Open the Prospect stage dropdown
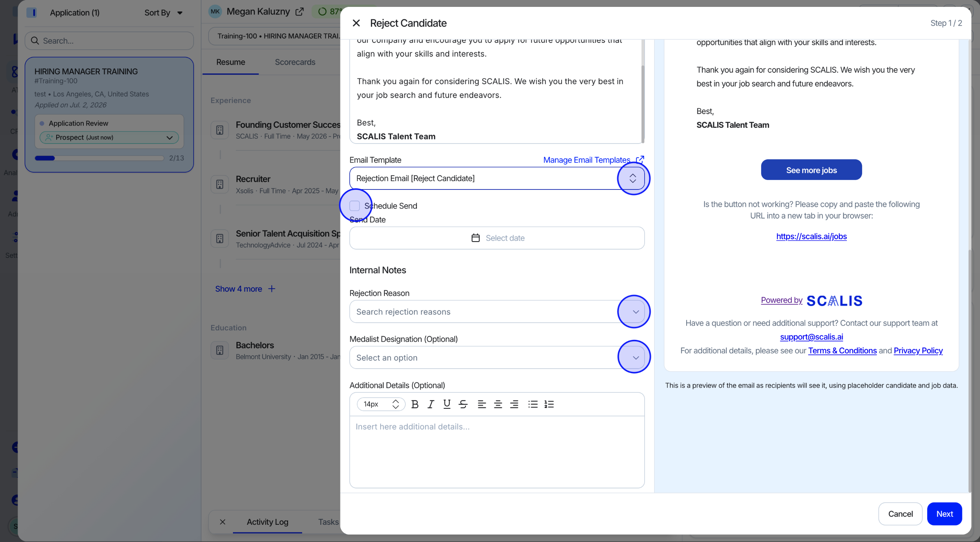The height and width of the screenshot is (542, 980). coord(109,137)
